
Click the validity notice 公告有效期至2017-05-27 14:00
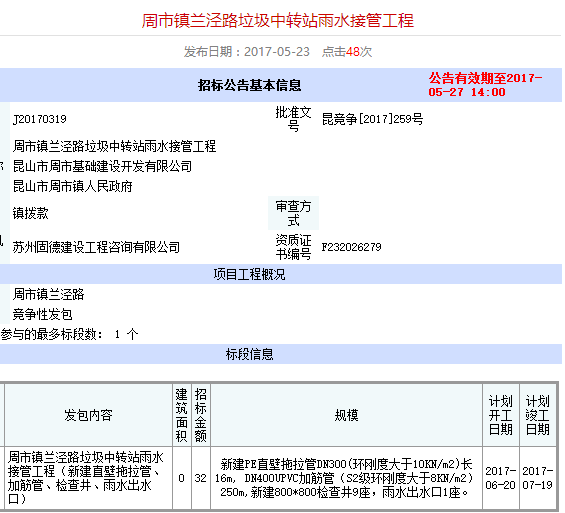485,85
